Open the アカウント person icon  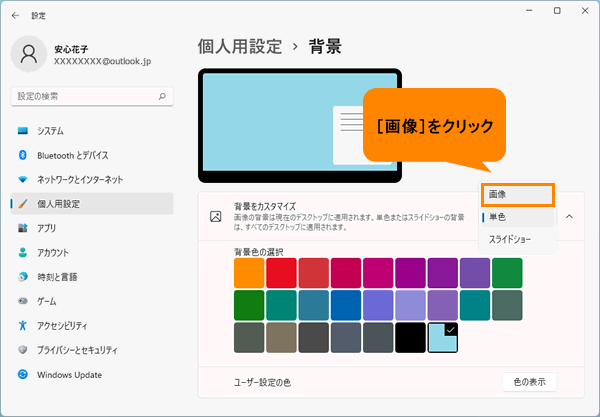point(23,252)
